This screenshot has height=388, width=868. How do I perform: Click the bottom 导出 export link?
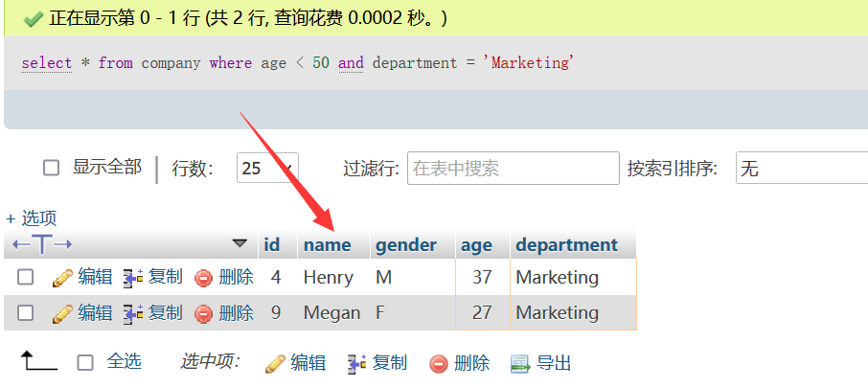tap(554, 364)
